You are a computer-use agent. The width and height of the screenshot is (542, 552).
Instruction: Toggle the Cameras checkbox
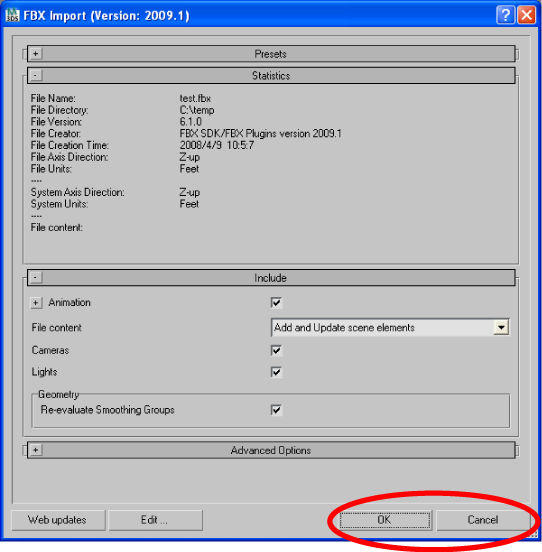pyautogui.click(x=276, y=350)
